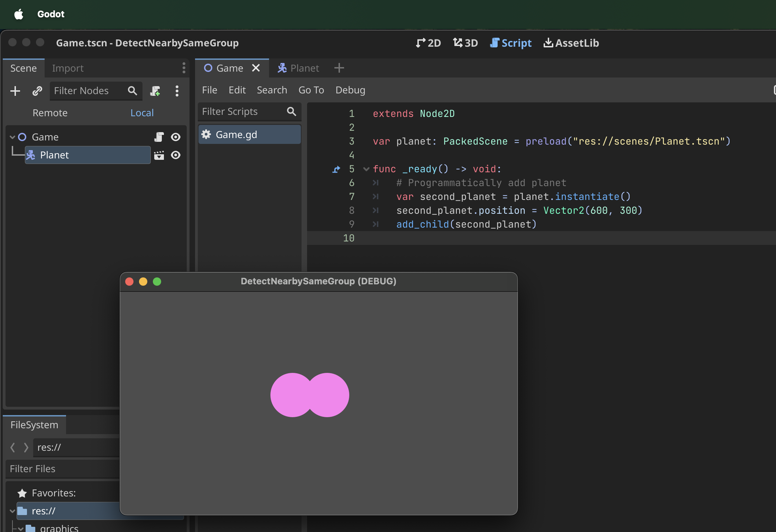The width and height of the screenshot is (776, 532).
Task: Open script editor Search menu
Action: click(272, 90)
